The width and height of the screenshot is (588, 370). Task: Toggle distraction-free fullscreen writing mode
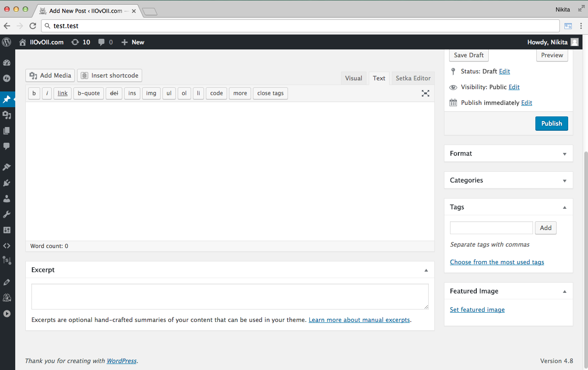425,93
